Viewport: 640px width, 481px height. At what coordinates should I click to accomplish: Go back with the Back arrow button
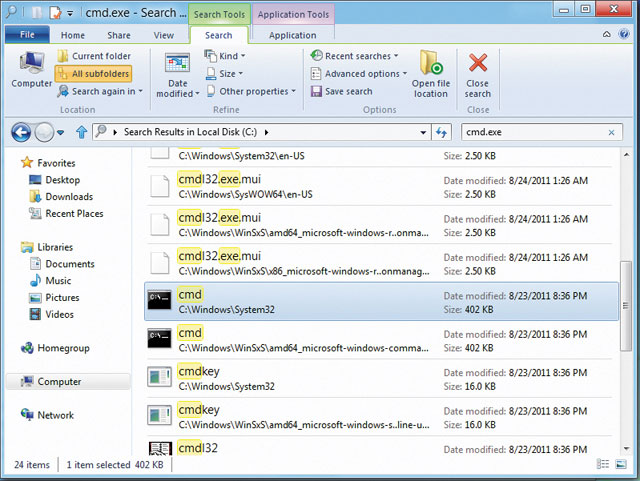coord(21,132)
